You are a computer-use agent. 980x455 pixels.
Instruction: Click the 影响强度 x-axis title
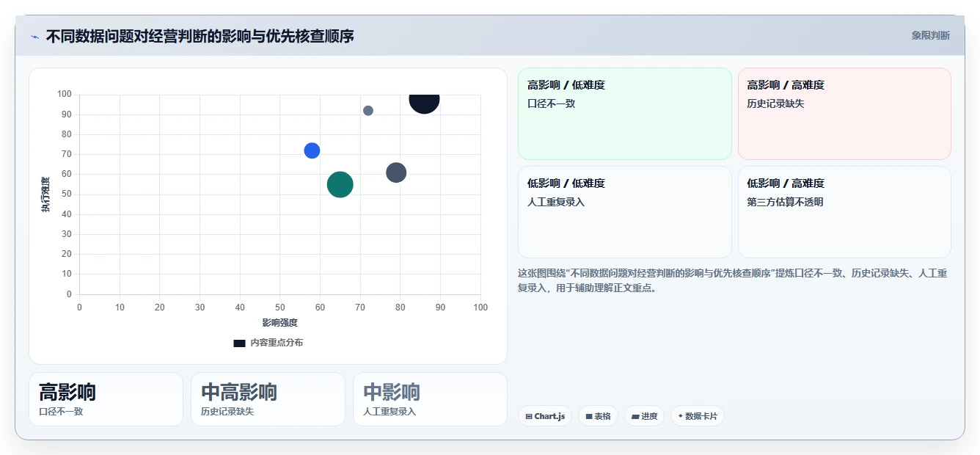coord(279,322)
